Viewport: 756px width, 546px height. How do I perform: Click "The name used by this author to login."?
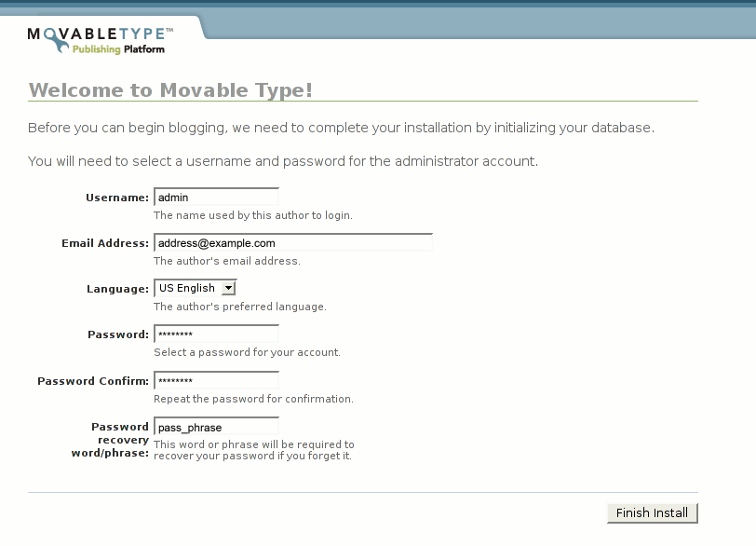click(x=253, y=215)
